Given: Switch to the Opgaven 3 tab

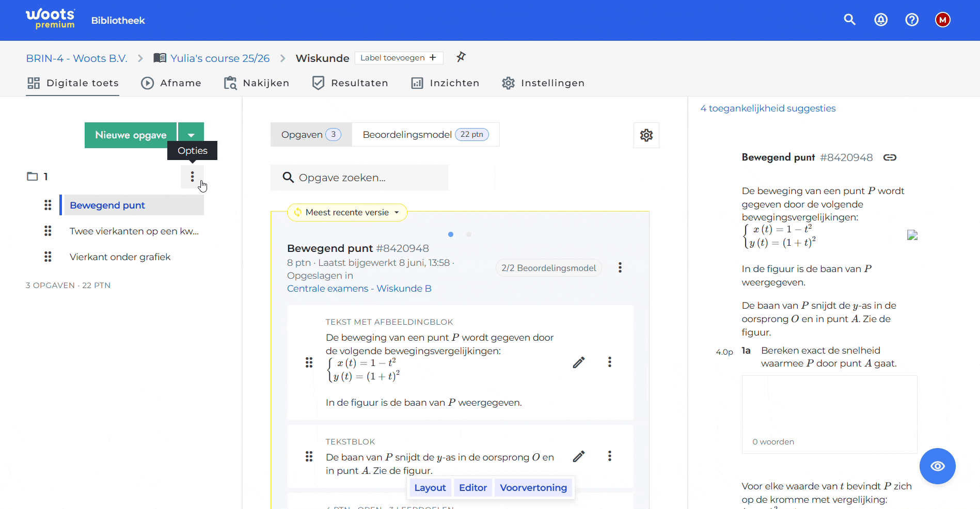Looking at the screenshot, I should coord(311,135).
